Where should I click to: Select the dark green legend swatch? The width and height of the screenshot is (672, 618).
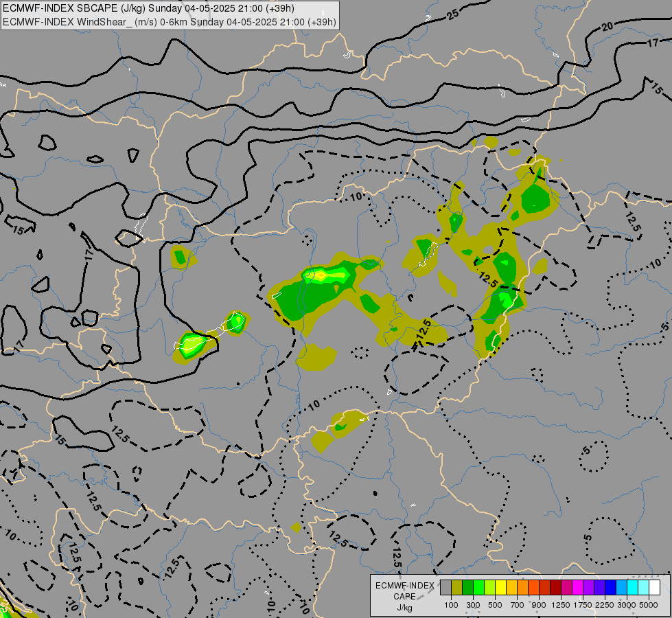(x=467, y=588)
